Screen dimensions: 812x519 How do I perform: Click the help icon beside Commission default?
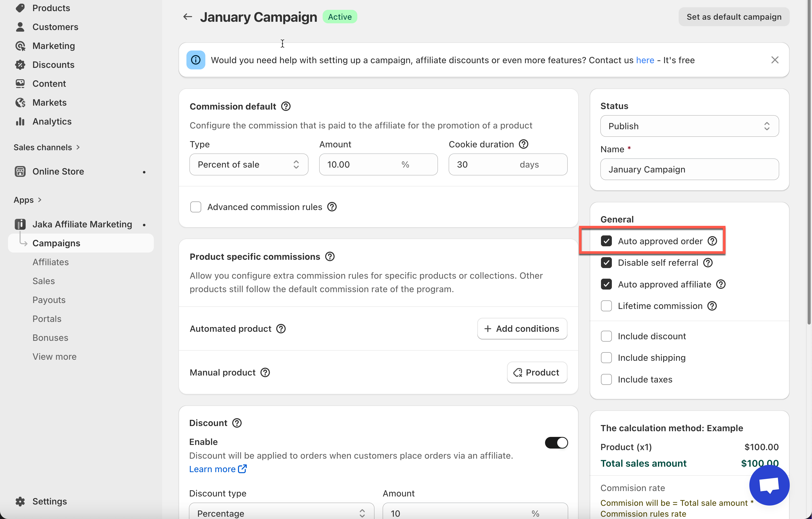[286, 106]
